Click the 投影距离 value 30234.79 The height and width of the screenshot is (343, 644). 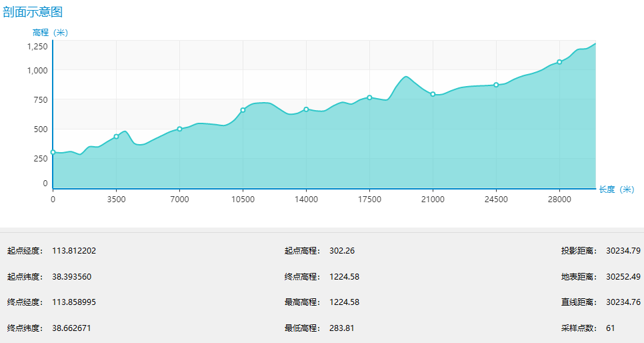click(x=623, y=251)
